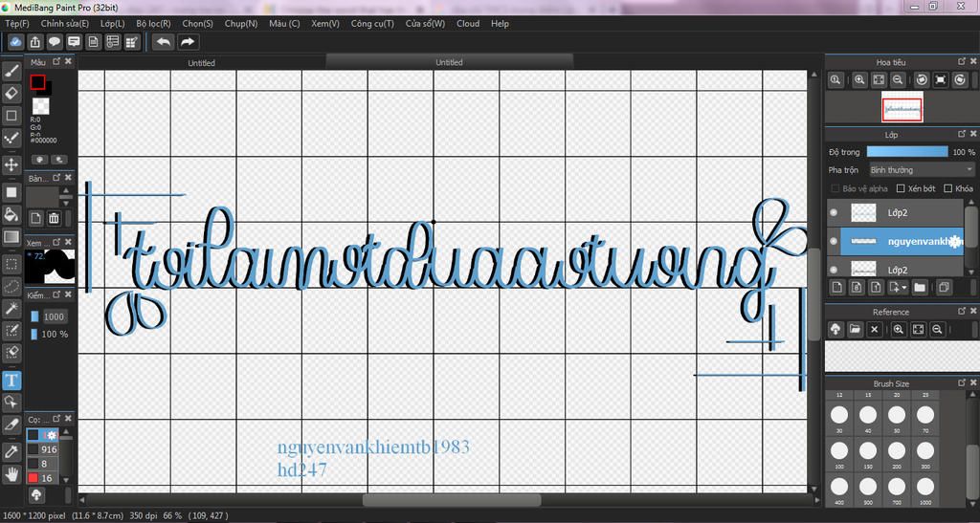Select the brush entry labeled 16
Screen dimensions: 980x523
(x=42, y=478)
